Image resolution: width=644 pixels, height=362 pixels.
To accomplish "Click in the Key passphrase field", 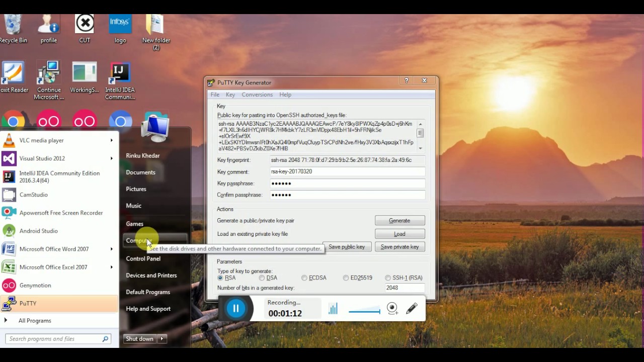I will (x=348, y=184).
